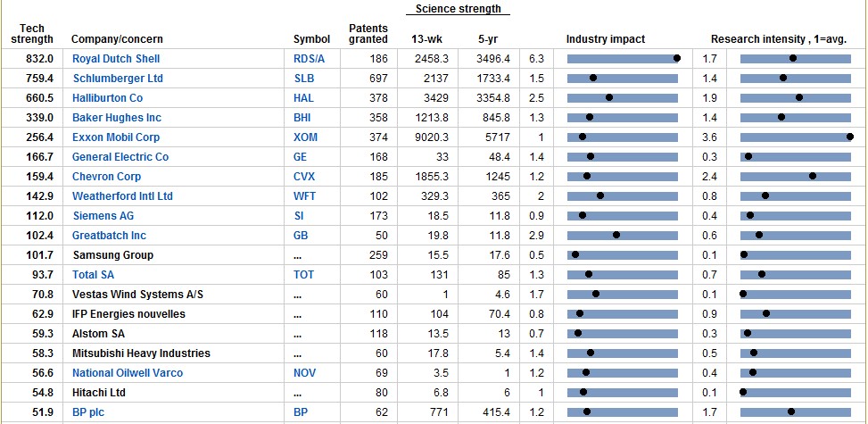Click the Schlumberger Ltd link

click(x=118, y=79)
